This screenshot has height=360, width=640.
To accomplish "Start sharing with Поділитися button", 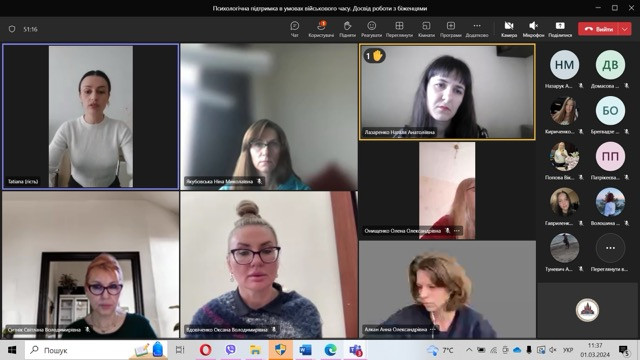I will (x=560, y=29).
